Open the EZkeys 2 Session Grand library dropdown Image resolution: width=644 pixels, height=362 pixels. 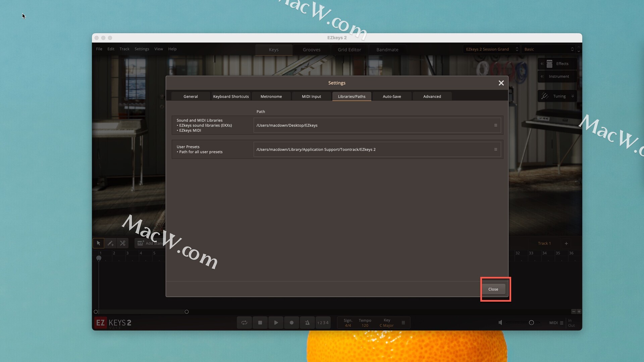point(492,49)
